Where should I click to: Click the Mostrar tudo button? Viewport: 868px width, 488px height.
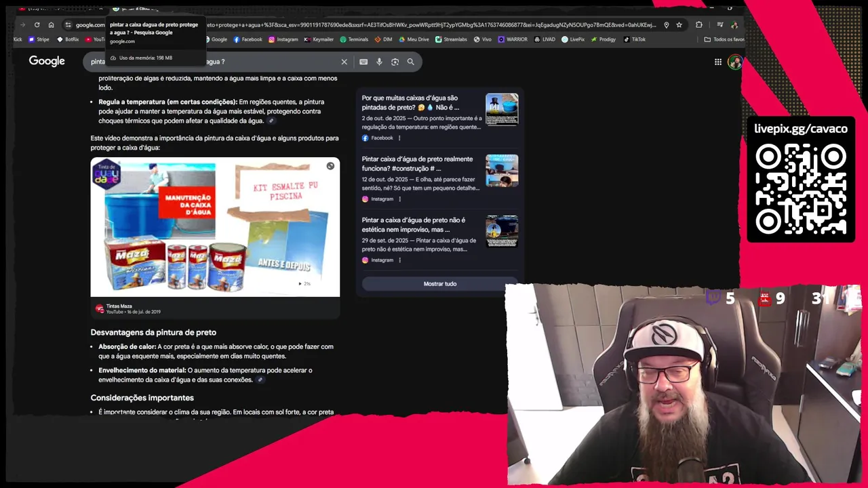coord(440,283)
